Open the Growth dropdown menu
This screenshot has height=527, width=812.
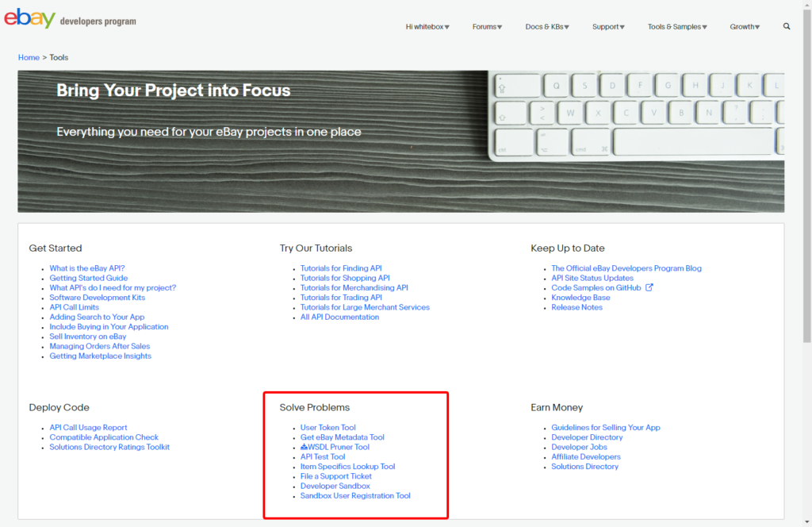[x=744, y=27]
